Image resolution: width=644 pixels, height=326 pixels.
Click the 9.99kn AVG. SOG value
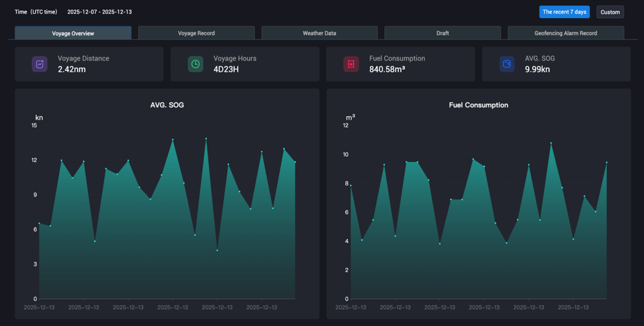[x=537, y=69]
